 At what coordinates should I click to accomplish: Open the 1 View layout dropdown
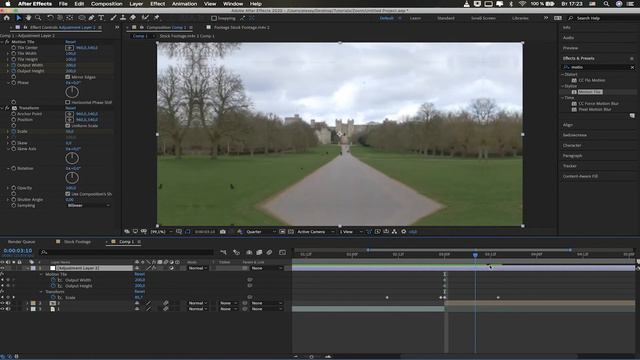tap(351, 232)
